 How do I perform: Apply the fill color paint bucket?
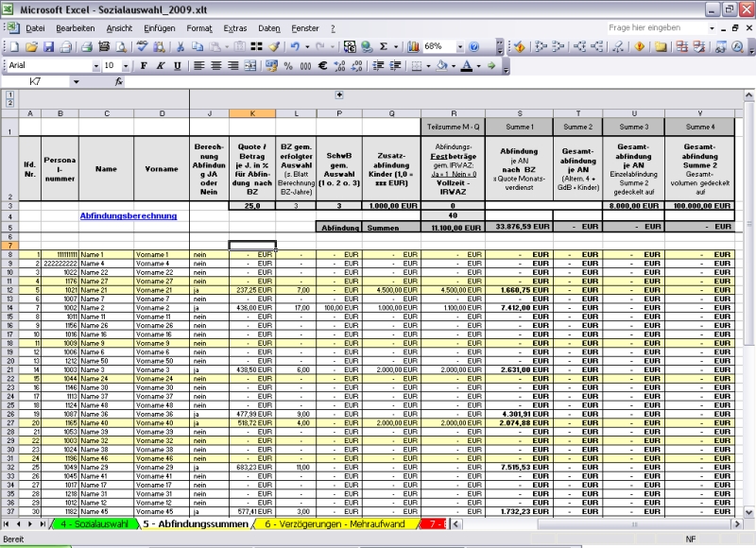coord(441,65)
